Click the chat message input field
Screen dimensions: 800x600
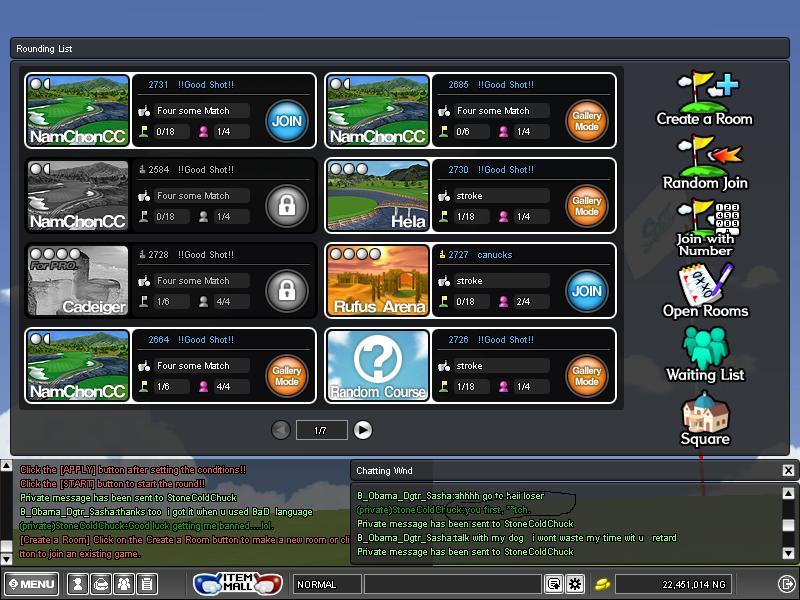[452, 584]
